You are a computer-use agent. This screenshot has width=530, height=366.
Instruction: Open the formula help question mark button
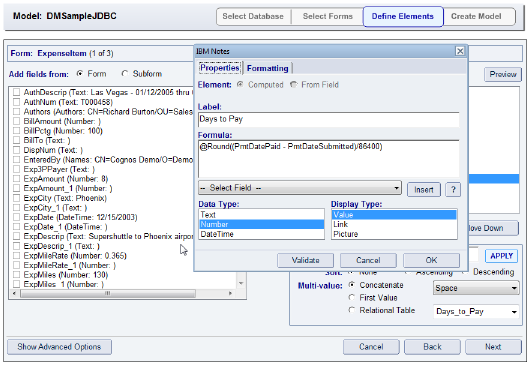click(453, 190)
